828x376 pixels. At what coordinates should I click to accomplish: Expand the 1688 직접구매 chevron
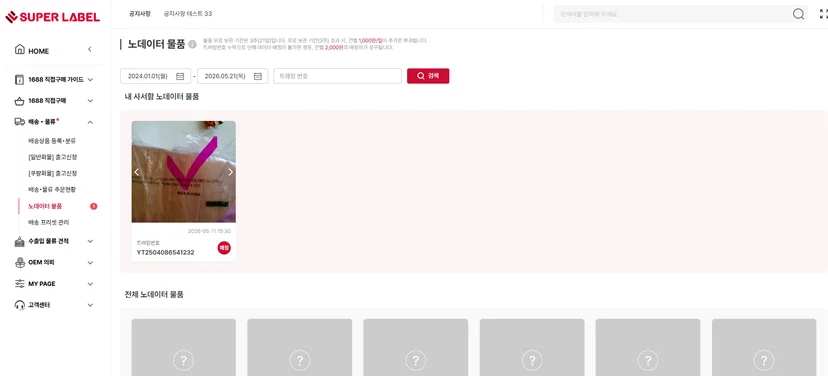(90, 101)
